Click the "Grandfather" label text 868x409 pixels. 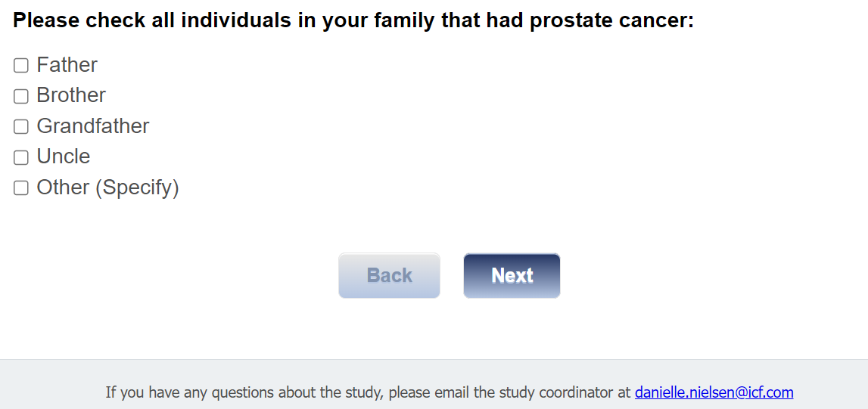click(93, 126)
